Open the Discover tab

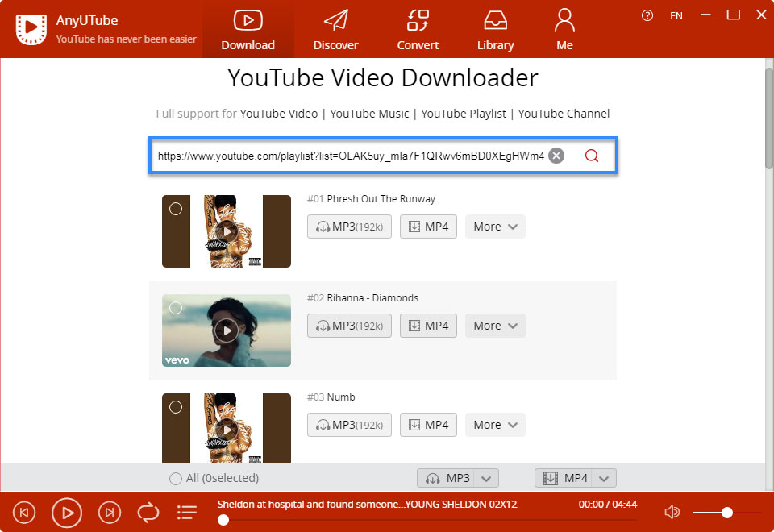coord(335,30)
